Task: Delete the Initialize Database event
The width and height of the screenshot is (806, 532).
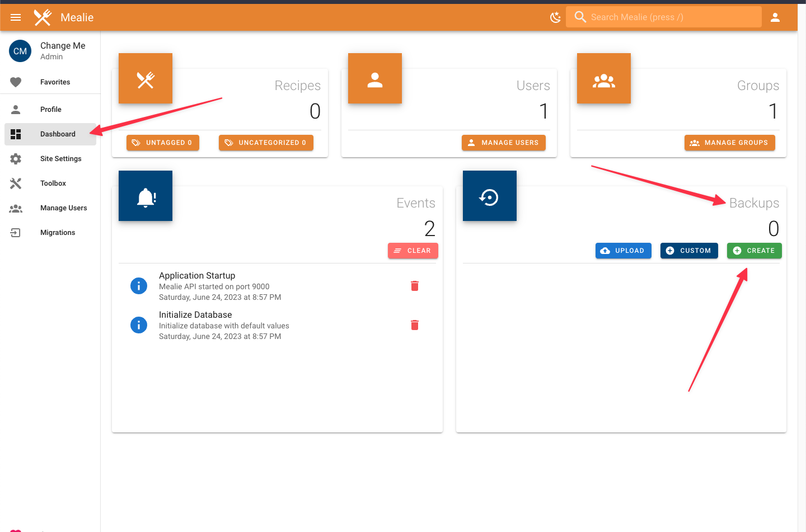Action: click(x=415, y=325)
